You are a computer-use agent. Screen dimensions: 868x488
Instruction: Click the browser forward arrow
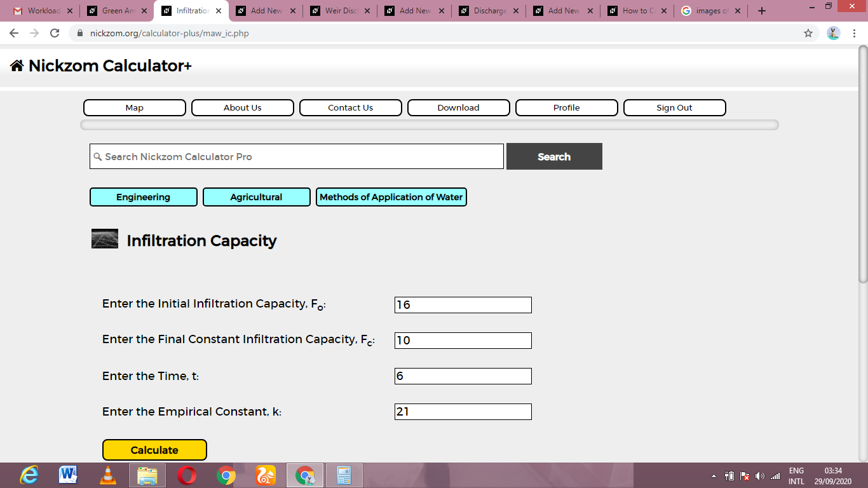(34, 33)
